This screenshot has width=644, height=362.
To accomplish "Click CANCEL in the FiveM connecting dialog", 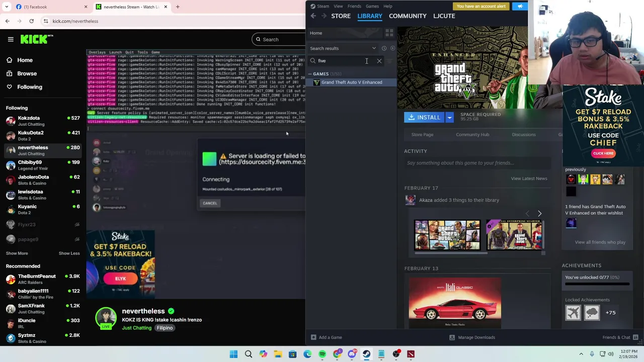I will (x=210, y=203).
